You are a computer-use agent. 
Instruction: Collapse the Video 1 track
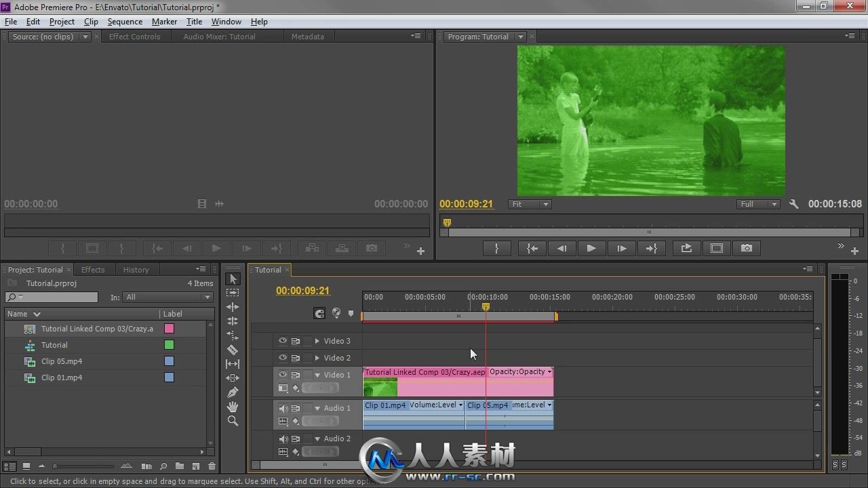(x=317, y=375)
